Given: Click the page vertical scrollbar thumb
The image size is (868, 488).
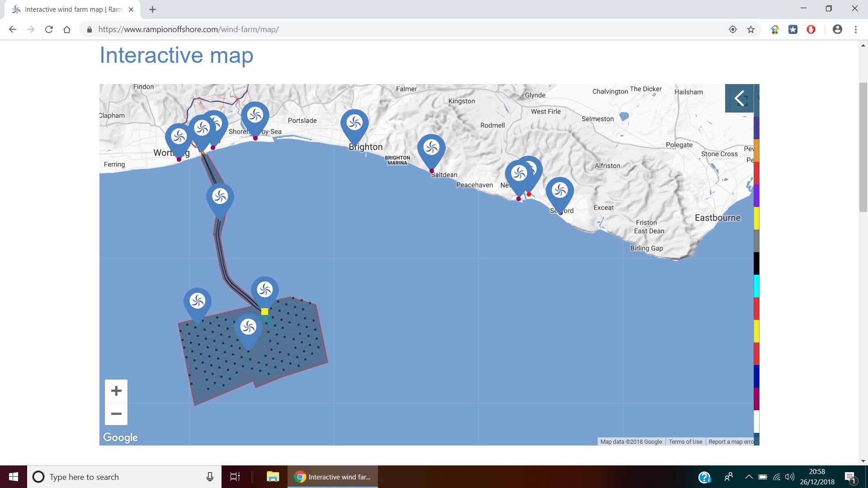Looking at the screenshot, I should tap(863, 147).
